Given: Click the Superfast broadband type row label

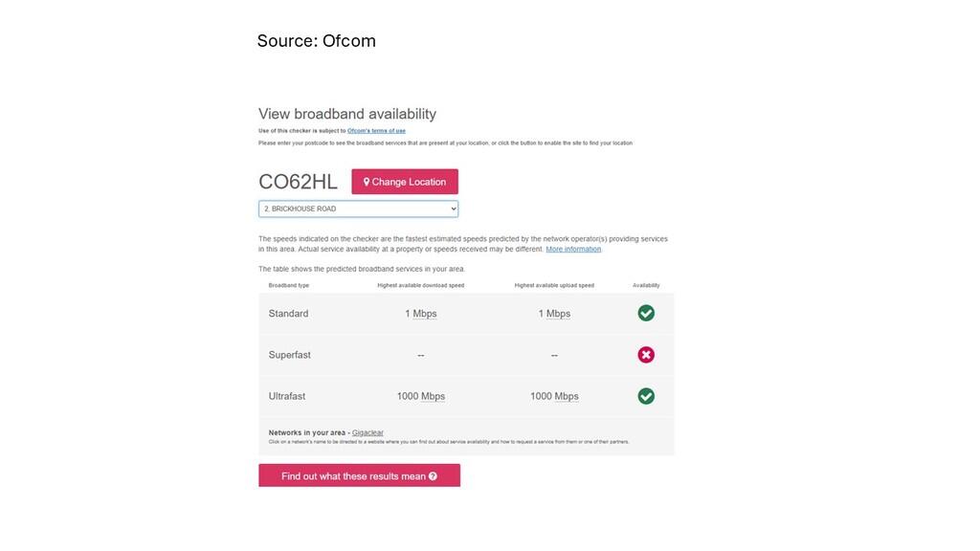Looking at the screenshot, I should (x=289, y=355).
